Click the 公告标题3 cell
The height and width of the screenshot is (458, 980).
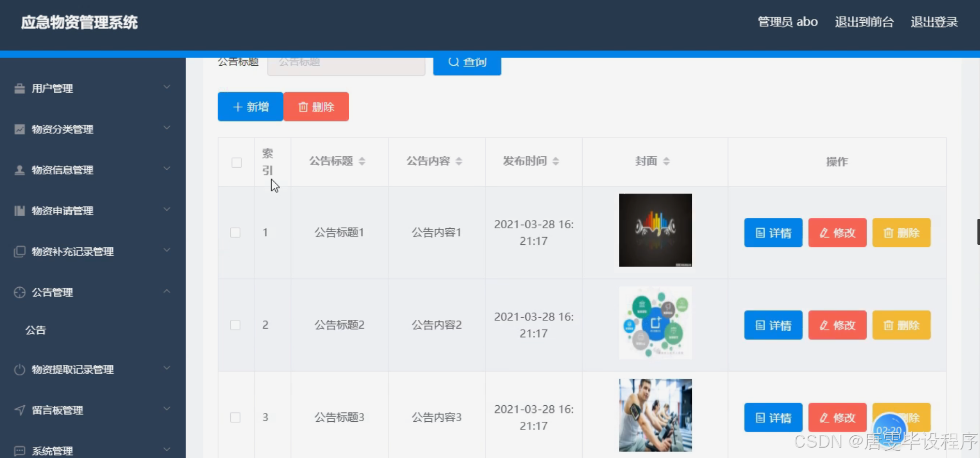[x=339, y=417]
